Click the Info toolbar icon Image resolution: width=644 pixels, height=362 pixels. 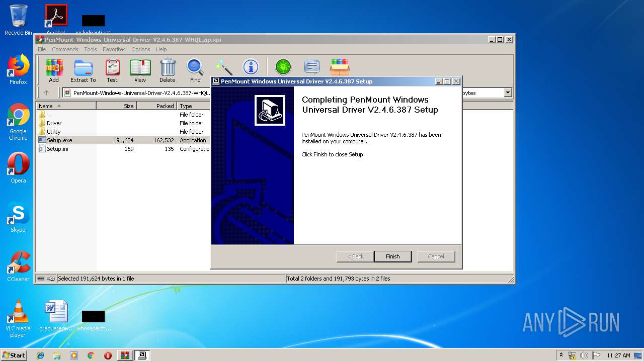point(251,66)
